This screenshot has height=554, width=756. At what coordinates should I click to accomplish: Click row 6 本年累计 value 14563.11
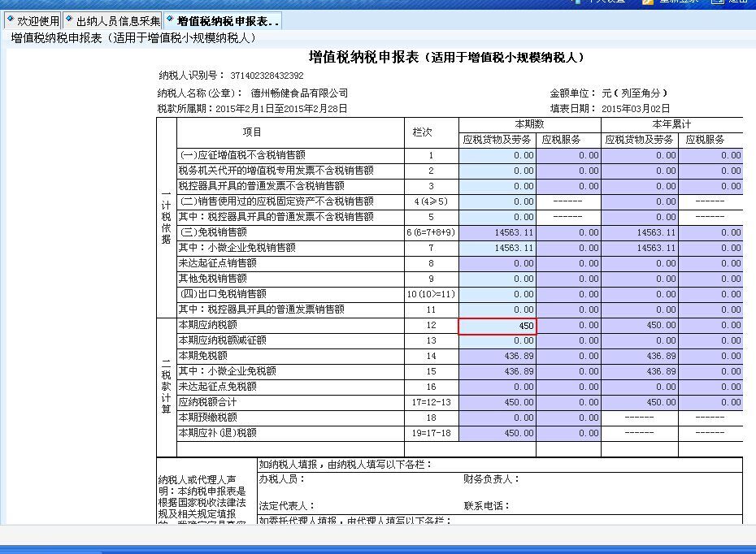639,232
